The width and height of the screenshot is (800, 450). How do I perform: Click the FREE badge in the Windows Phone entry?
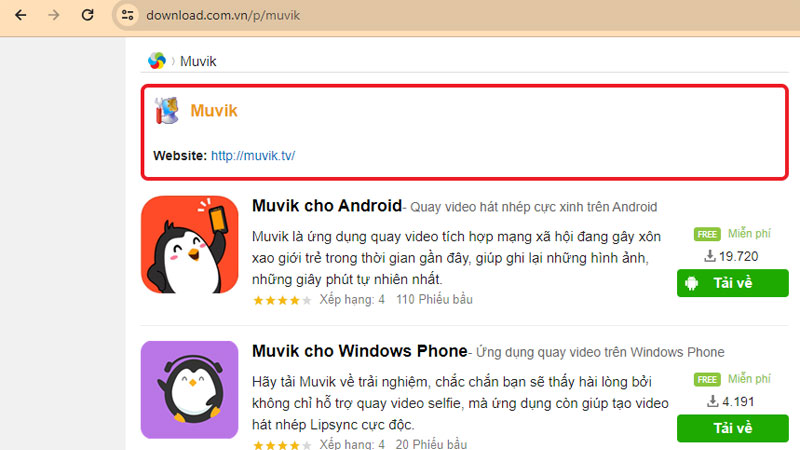coord(707,380)
